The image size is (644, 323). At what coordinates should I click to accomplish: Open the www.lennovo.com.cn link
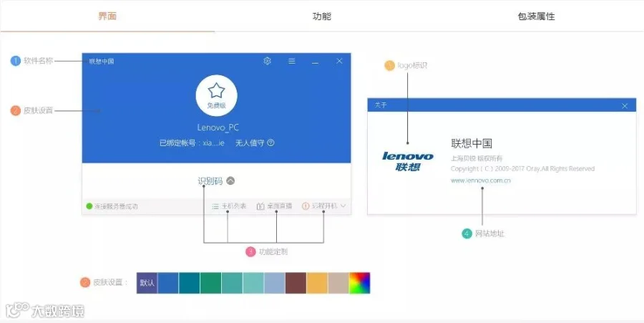pyautogui.click(x=481, y=180)
